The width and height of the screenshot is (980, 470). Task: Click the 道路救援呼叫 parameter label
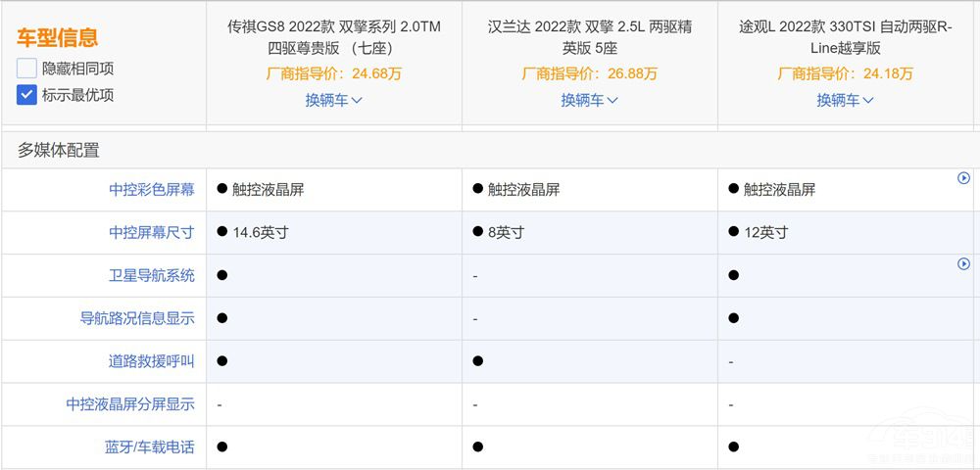coord(152,361)
